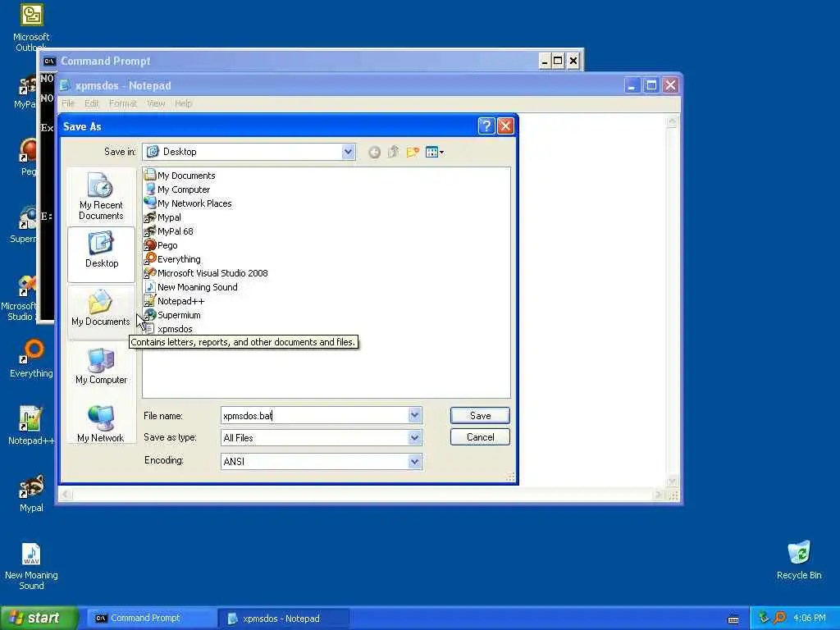Minimize the Notepad window
The height and width of the screenshot is (630, 840).
(x=632, y=85)
